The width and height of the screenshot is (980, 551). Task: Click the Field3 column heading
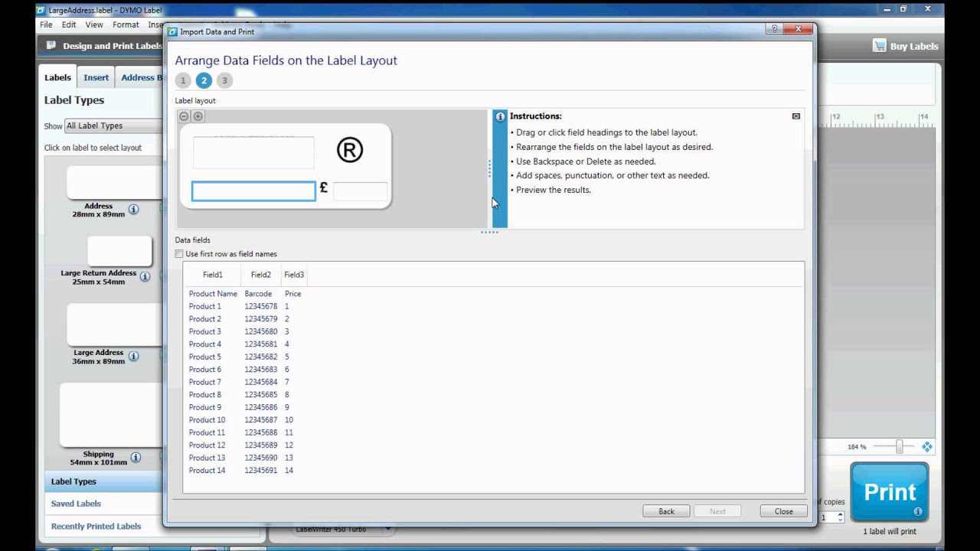pyautogui.click(x=294, y=275)
